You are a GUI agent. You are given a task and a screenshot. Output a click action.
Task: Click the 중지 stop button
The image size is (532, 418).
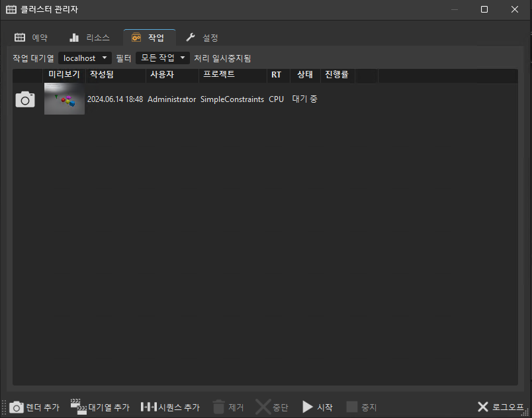tap(361, 407)
